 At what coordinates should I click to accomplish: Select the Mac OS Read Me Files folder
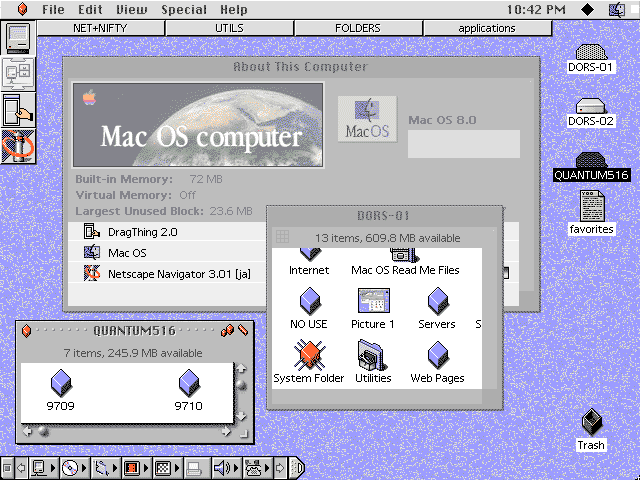tap(405, 263)
